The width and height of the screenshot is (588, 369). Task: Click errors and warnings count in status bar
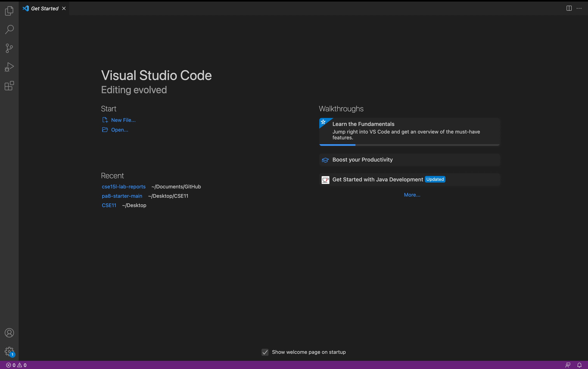pyautogui.click(x=16, y=365)
